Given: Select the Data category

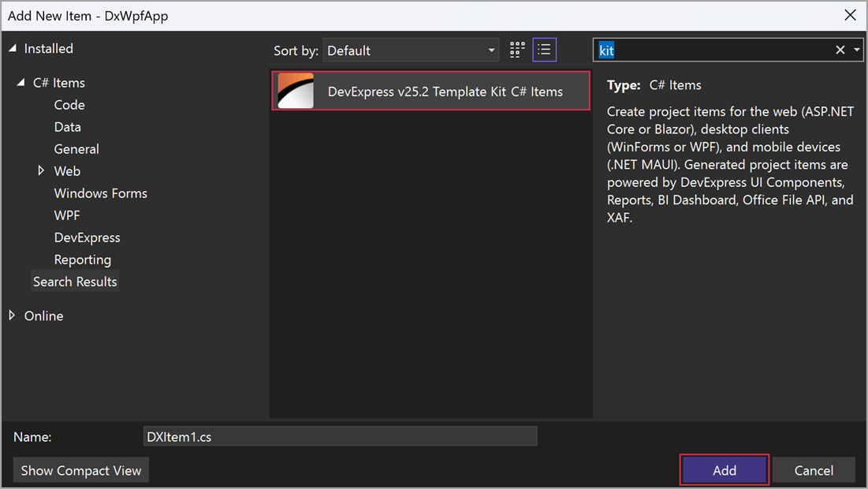Looking at the screenshot, I should pos(67,126).
